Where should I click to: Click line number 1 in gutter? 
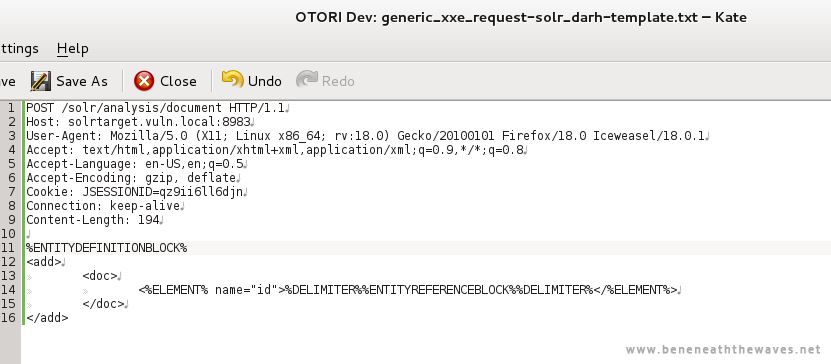[12, 108]
